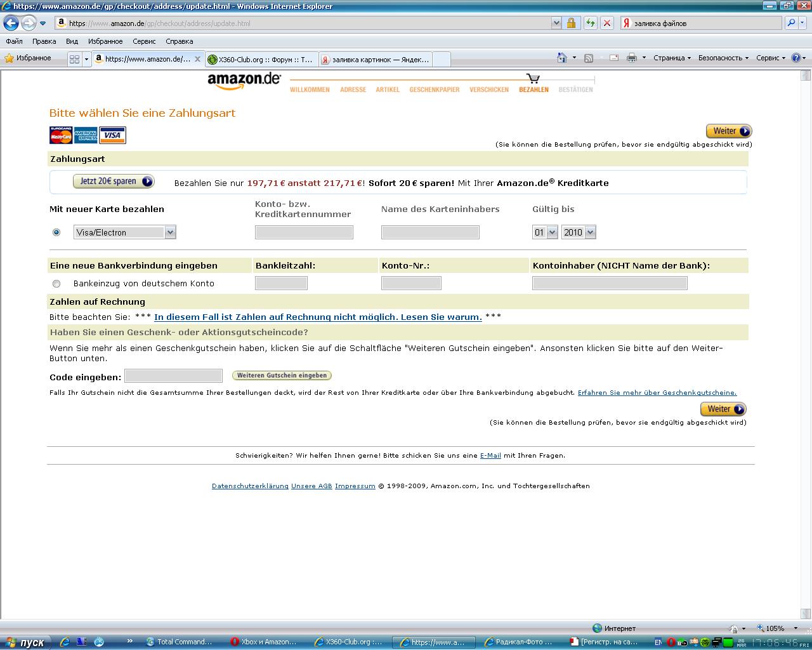
Task: Click the Jetzt 20€ sparen button
Action: point(114,182)
